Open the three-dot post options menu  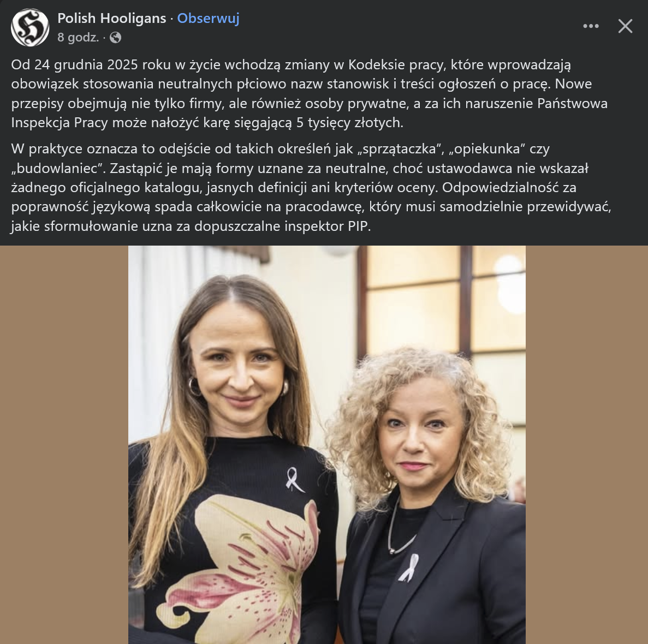coord(591,26)
